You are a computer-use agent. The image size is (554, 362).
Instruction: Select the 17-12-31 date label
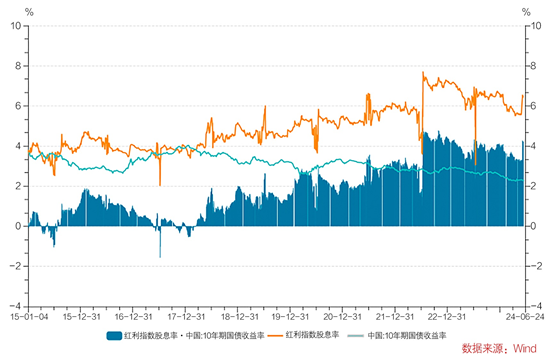(186, 316)
